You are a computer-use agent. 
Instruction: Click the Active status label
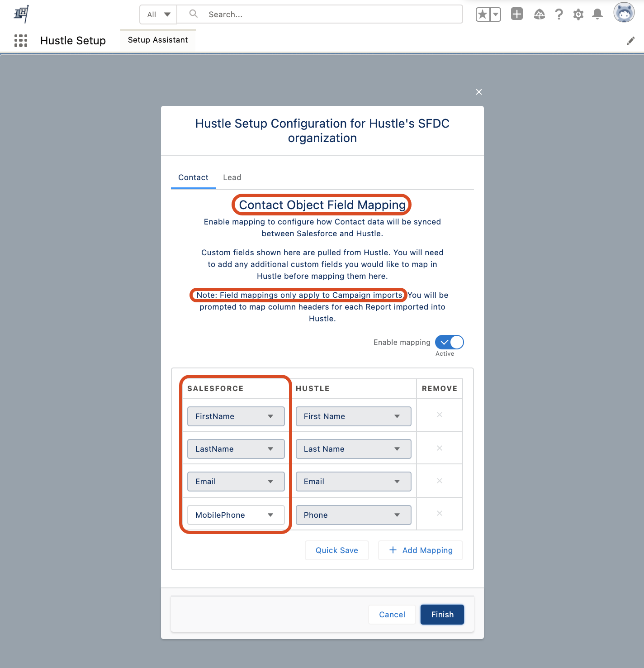[x=445, y=354]
